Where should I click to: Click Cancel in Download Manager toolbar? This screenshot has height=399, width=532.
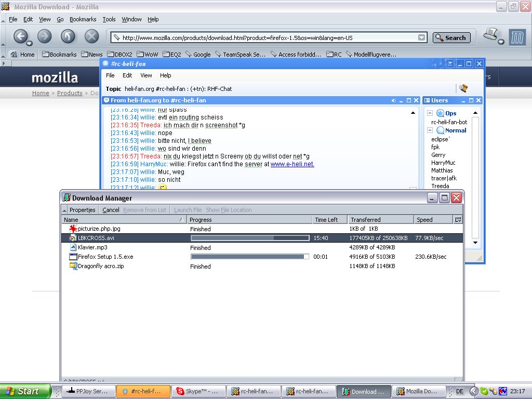pyautogui.click(x=111, y=210)
